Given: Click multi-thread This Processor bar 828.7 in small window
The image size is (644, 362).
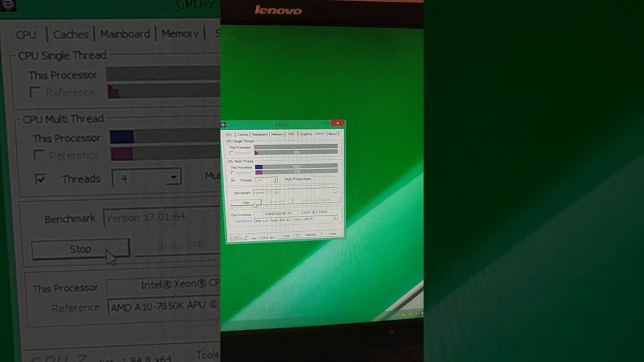Looking at the screenshot, I should coord(296,166).
